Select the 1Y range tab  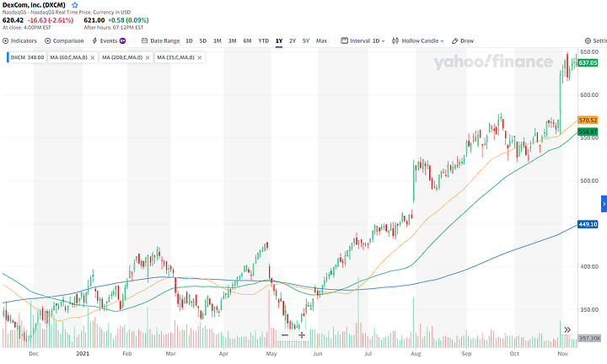(x=279, y=40)
